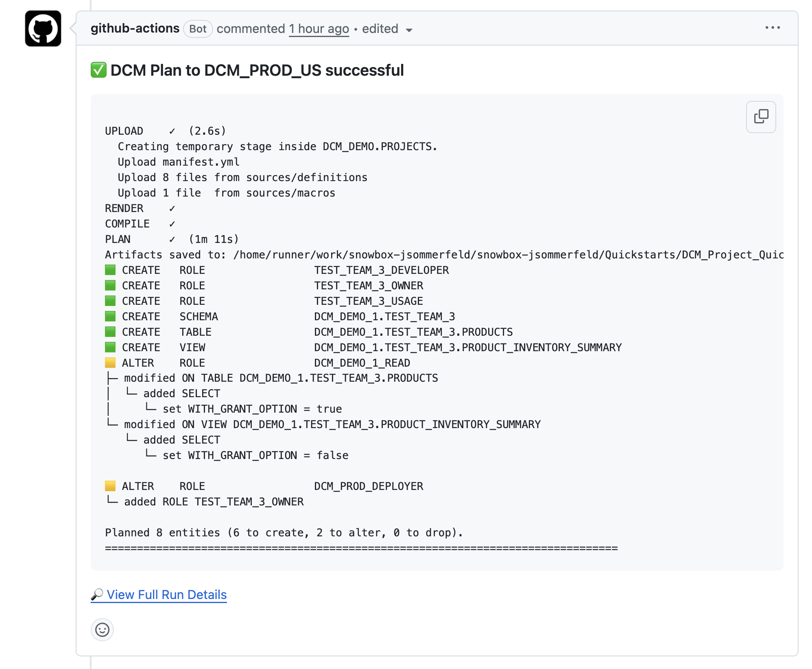This screenshot has width=812, height=669.
Task: Click 'Upload 1 file from sources/macros' line
Action: pyautogui.click(x=227, y=193)
